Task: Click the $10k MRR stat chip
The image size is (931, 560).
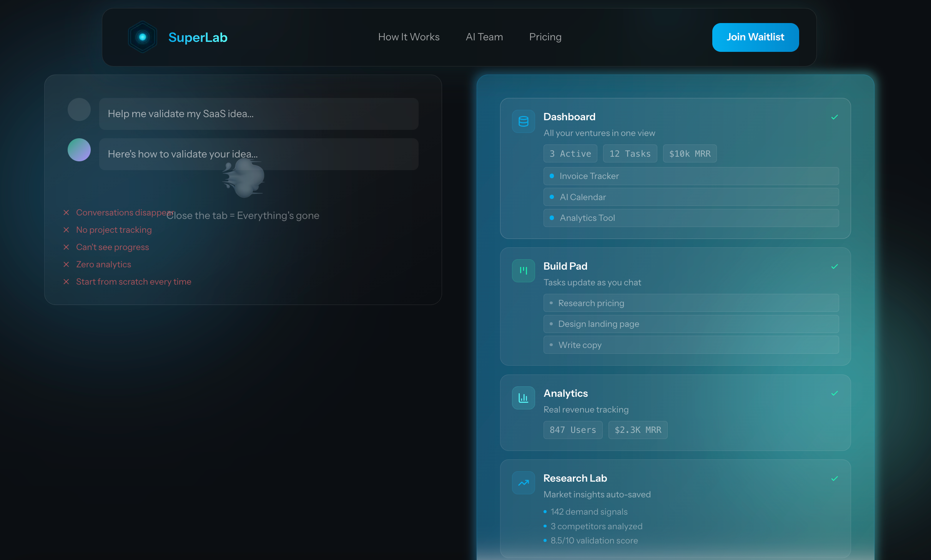Action: pos(689,154)
